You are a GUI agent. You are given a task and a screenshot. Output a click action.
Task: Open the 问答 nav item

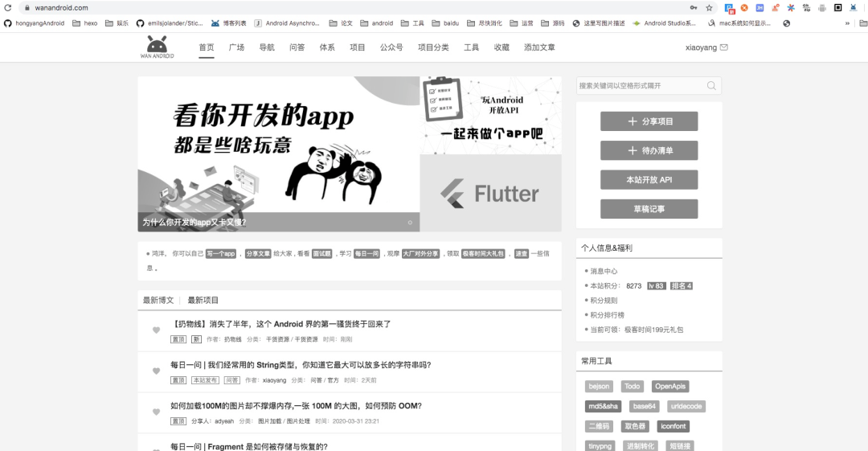(x=297, y=47)
